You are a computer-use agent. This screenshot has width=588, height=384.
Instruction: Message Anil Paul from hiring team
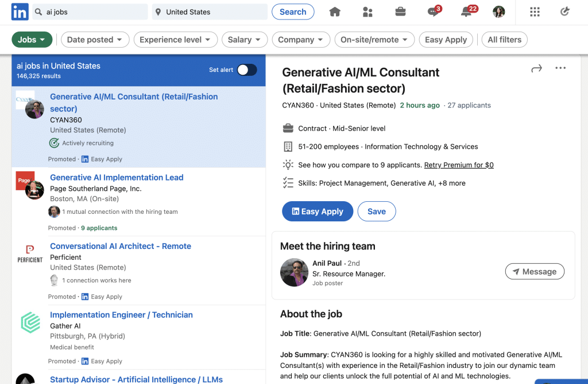tap(535, 272)
